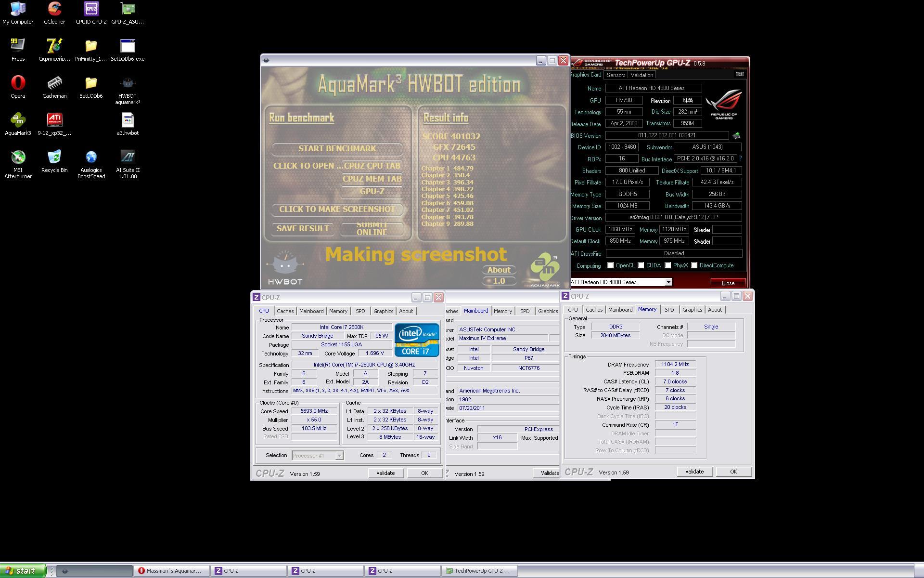
Task: Click bus interface question mark in GPU-Z
Action: click(740, 158)
